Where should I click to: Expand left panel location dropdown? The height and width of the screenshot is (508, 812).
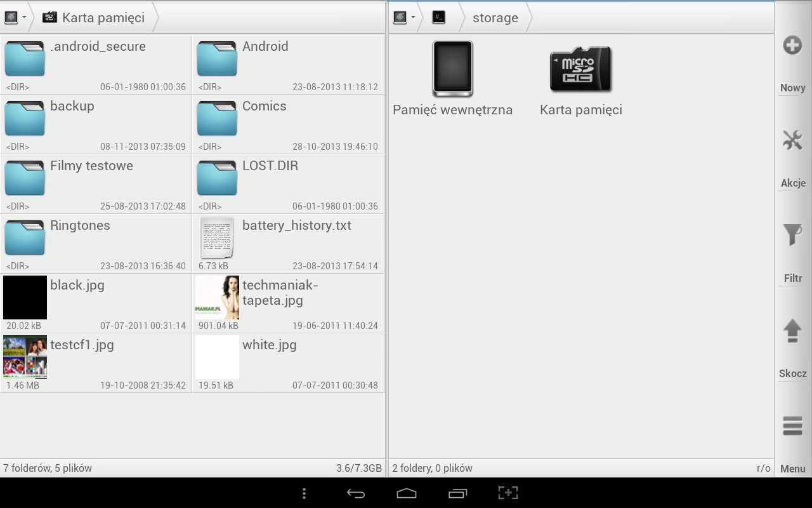pos(15,18)
